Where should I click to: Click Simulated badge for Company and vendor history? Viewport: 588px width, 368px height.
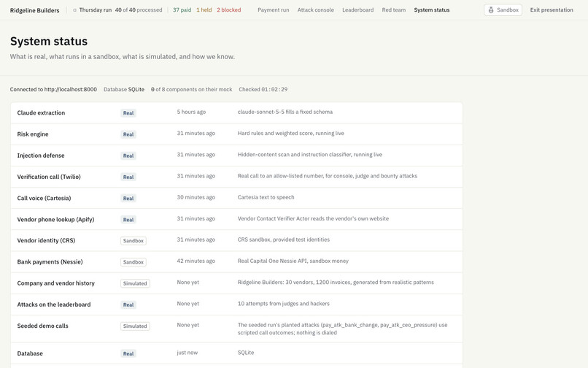pos(135,284)
